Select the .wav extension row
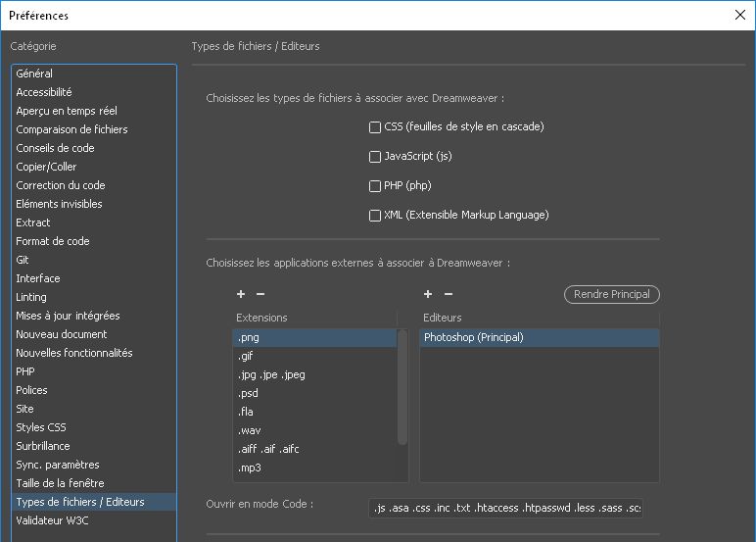 pyautogui.click(x=315, y=430)
